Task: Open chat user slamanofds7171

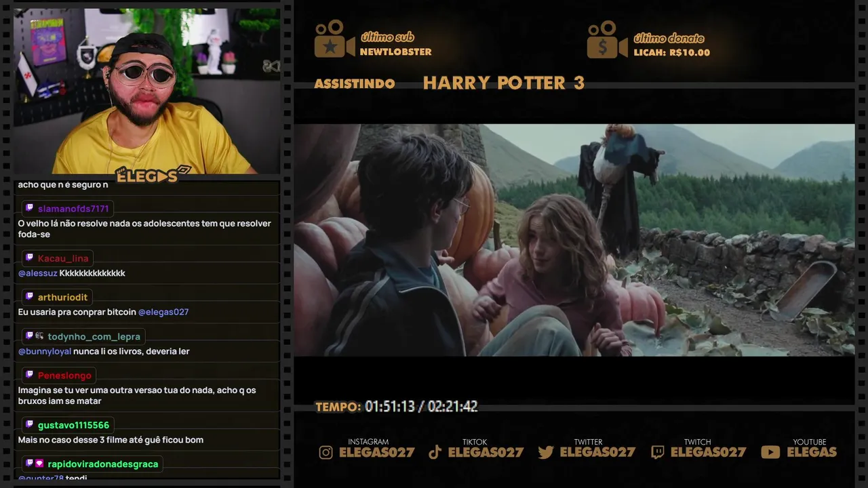Action: (73, 209)
